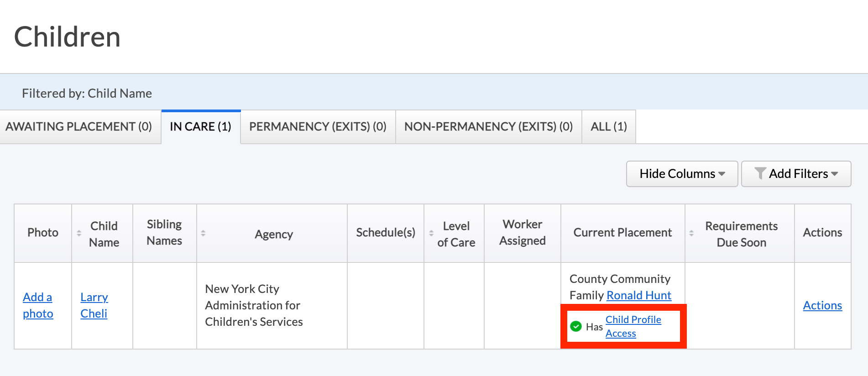Switch to Non-Permanency (Exits) tab
The width and height of the screenshot is (868, 376).
coord(488,126)
